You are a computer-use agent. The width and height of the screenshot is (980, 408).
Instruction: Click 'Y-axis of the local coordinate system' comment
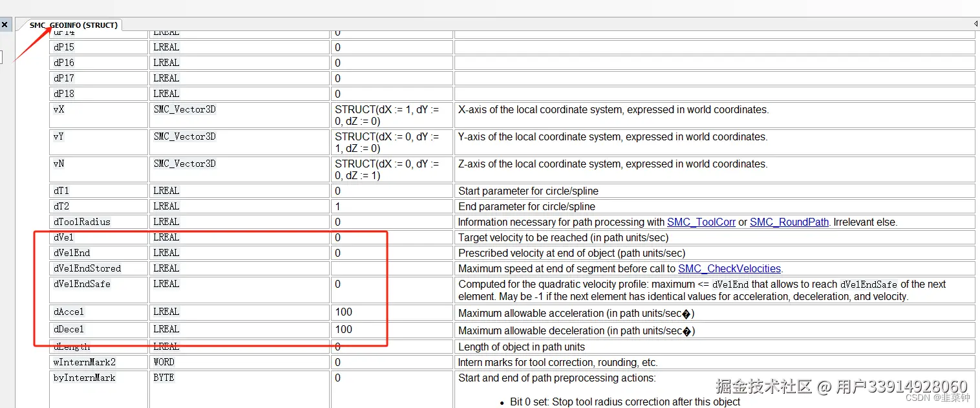point(613,136)
